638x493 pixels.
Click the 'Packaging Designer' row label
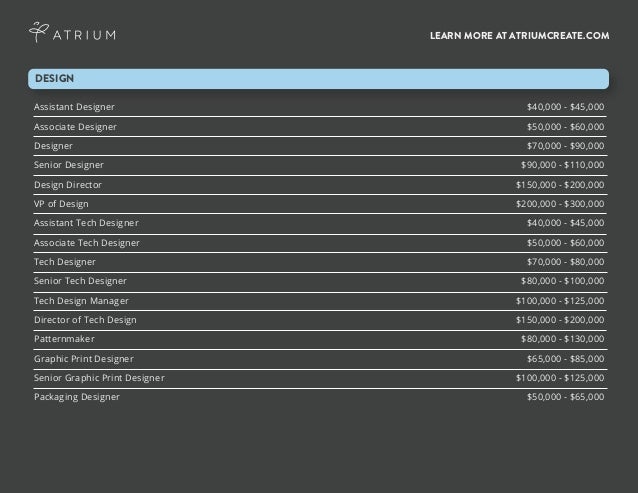(76, 397)
